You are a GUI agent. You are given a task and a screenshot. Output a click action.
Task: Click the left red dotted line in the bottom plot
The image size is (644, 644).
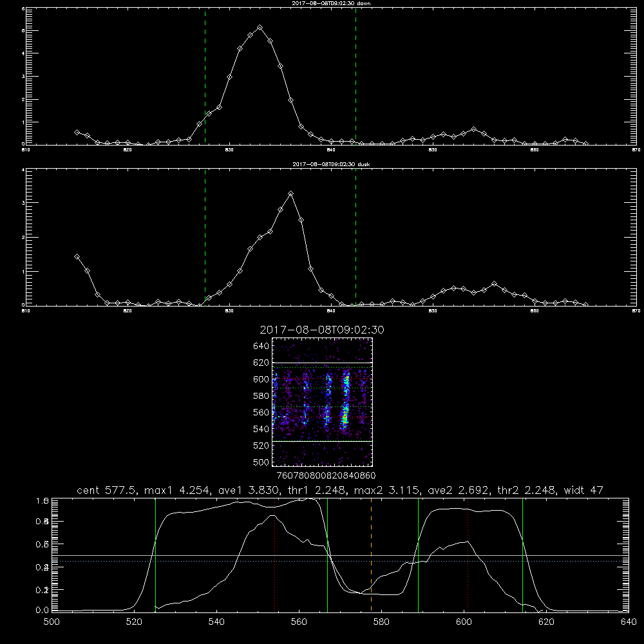pos(275,555)
